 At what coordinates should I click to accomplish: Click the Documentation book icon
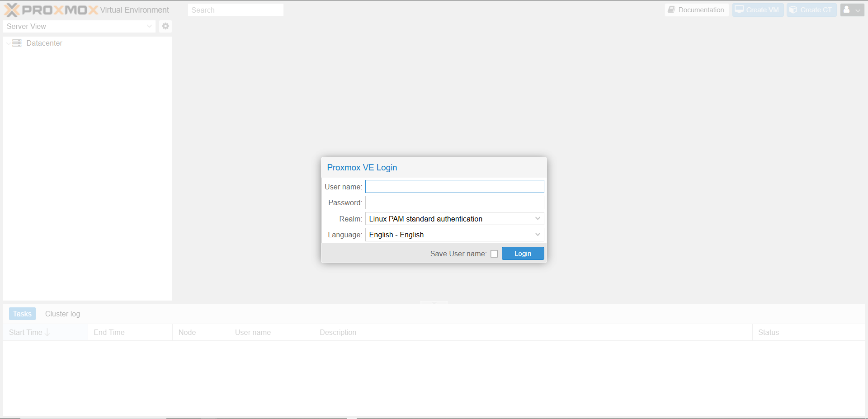tap(671, 9)
